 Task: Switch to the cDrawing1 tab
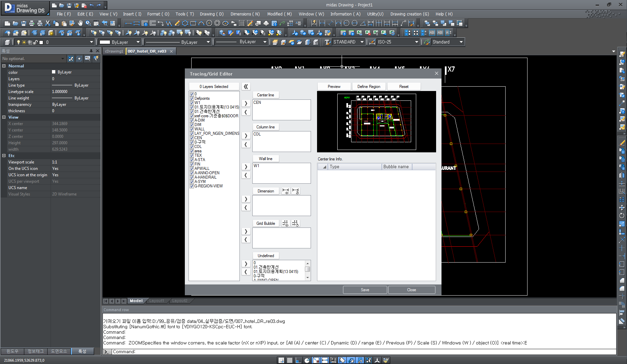click(x=114, y=51)
